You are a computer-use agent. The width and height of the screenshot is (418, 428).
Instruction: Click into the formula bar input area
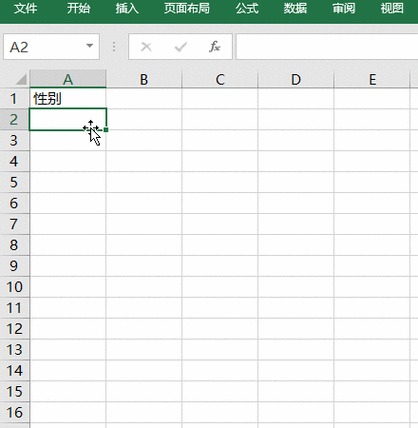tap(327, 47)
